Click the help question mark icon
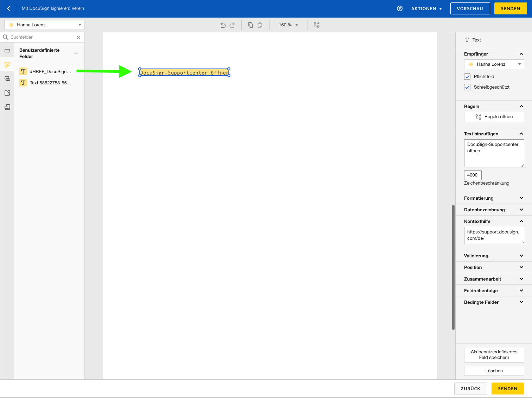Image resolution: width=532 pixels, height=398 pixels. (x=399, y=8)
